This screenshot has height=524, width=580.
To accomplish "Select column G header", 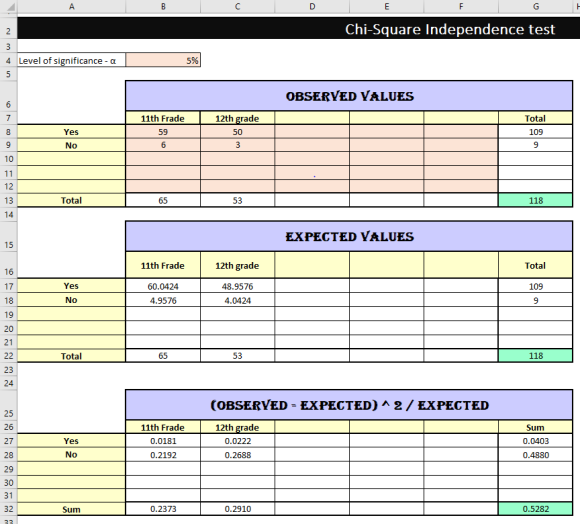I will click(x=535, y=6).
